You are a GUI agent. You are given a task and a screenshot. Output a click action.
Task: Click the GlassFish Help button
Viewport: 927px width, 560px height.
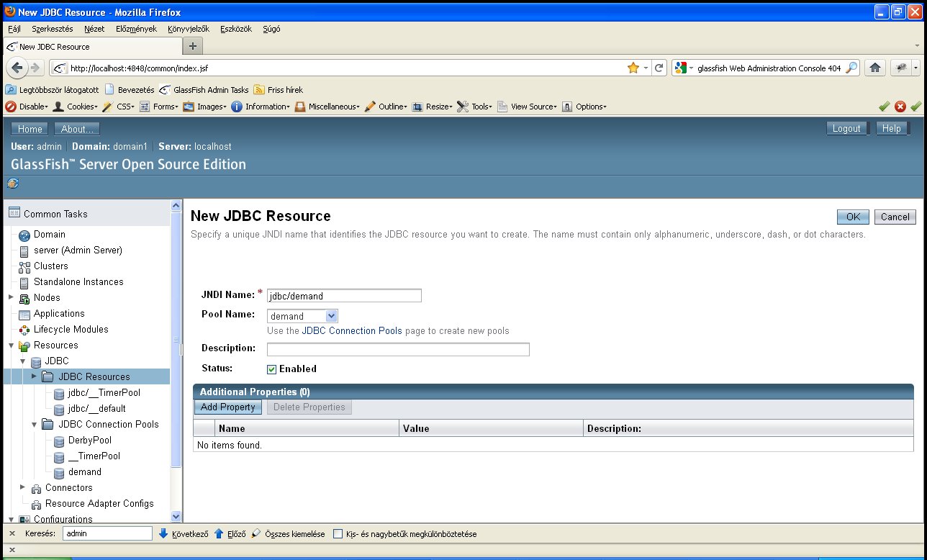892,128
